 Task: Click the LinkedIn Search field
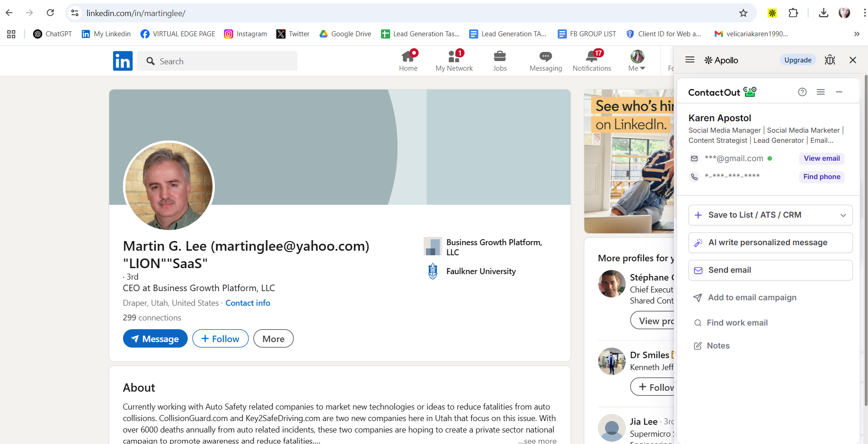point(217,61)
